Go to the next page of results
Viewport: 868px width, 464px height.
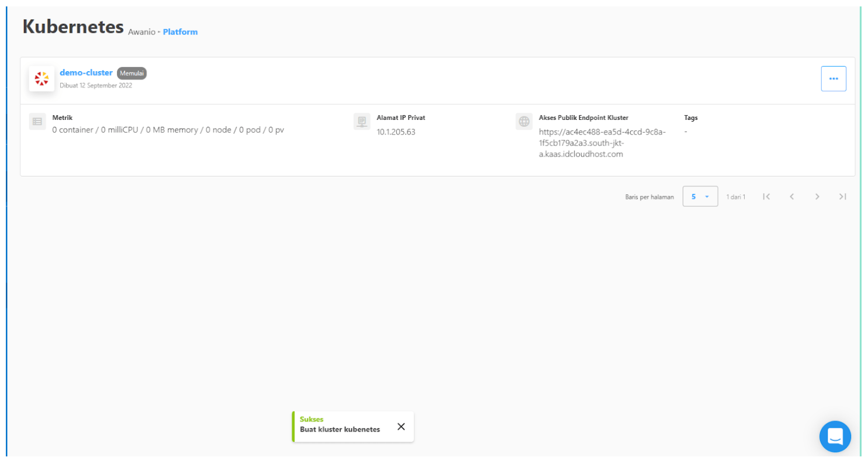tap(817, 197)
